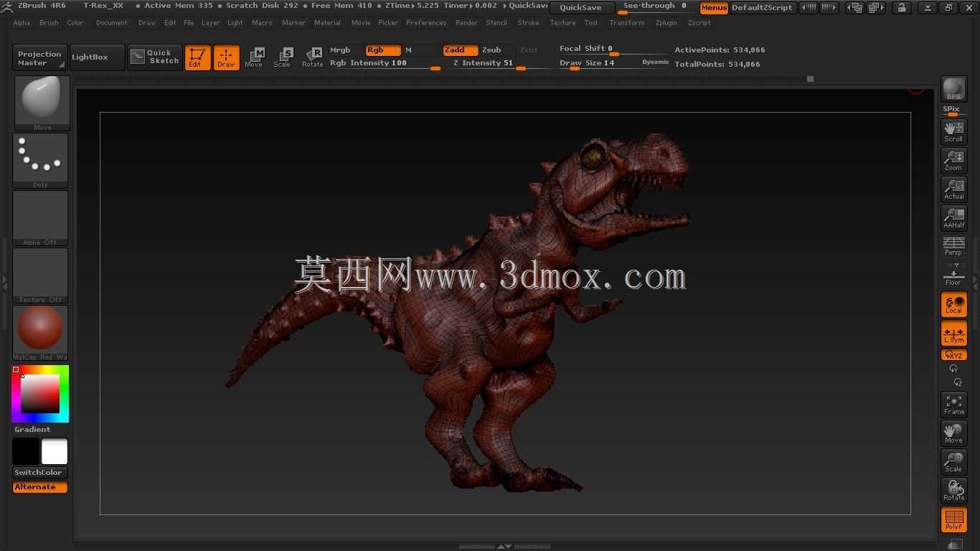
Task: Click the SwitchColor button
Action: (40, 472)
